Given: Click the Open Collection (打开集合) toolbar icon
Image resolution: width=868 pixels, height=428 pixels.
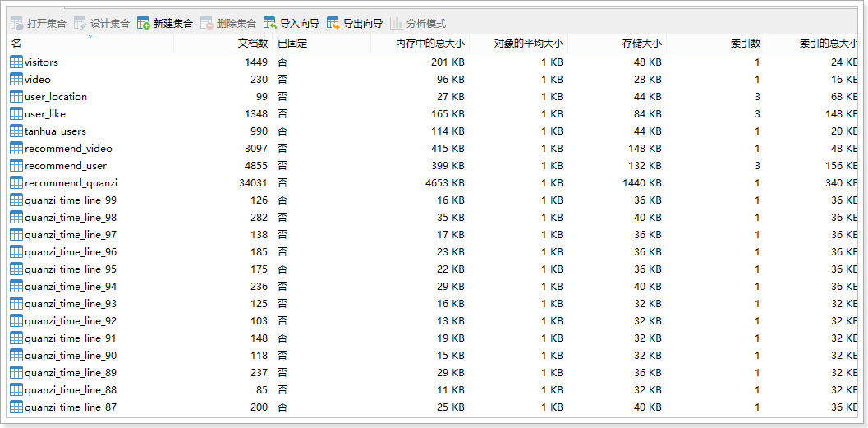Looking at the screenshot, I should tap(17, 23).
